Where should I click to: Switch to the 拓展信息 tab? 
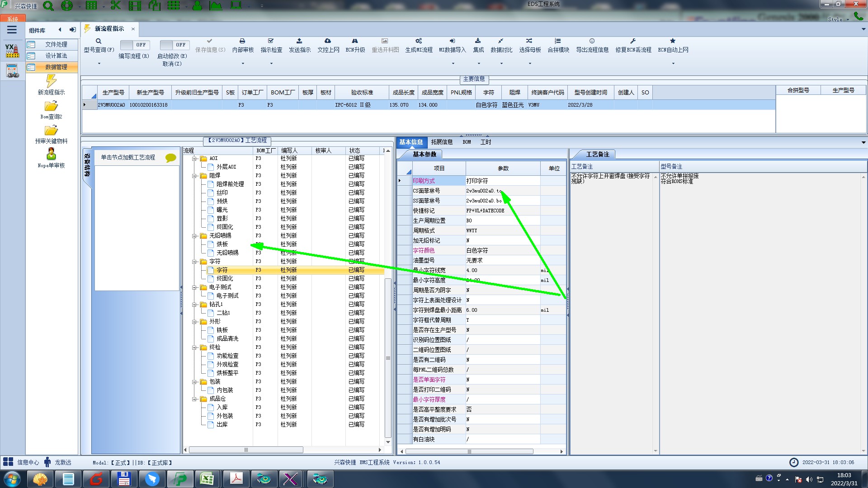tap(442, 142)
